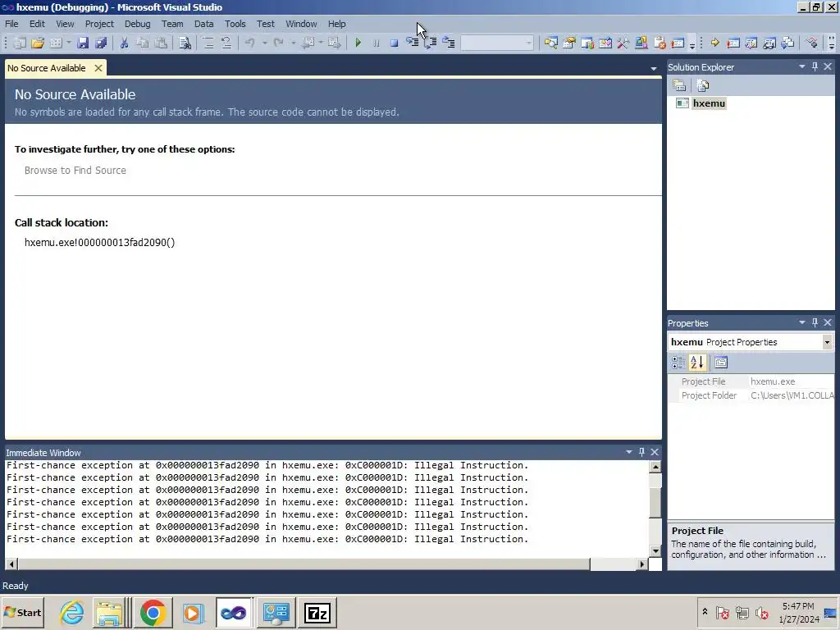Select the Project File property row
The width and height of the screenshot is (840, 630).
[x=751, y=381]
